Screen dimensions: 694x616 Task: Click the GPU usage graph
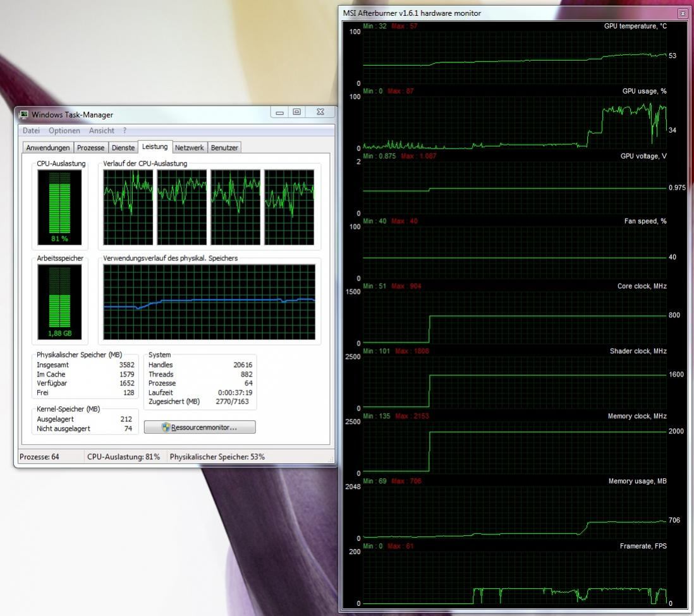514,122
